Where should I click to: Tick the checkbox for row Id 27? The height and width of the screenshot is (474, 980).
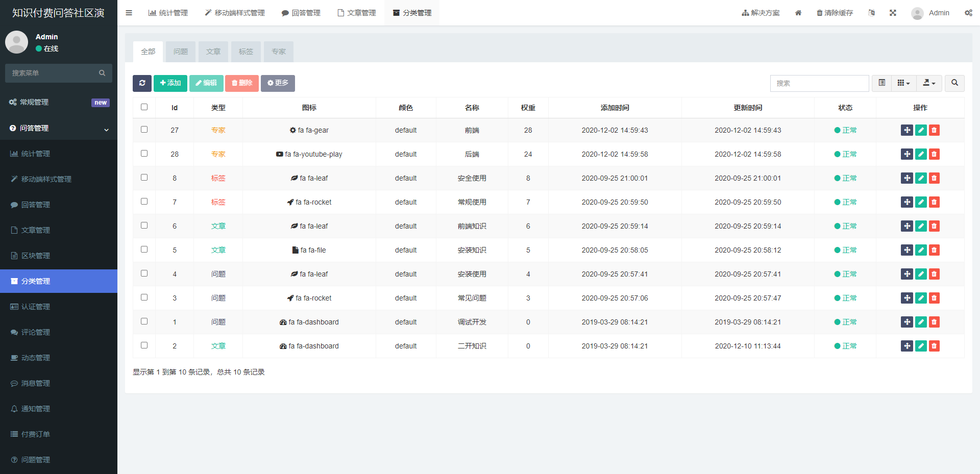click(144, 130)
